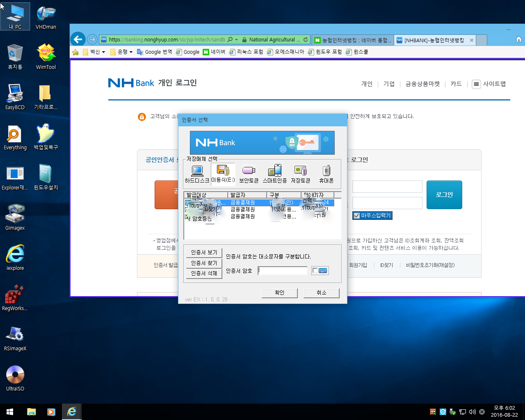Click 구분 column header
The width and height of the screenshot is (525, 420).
pos(284,195)
